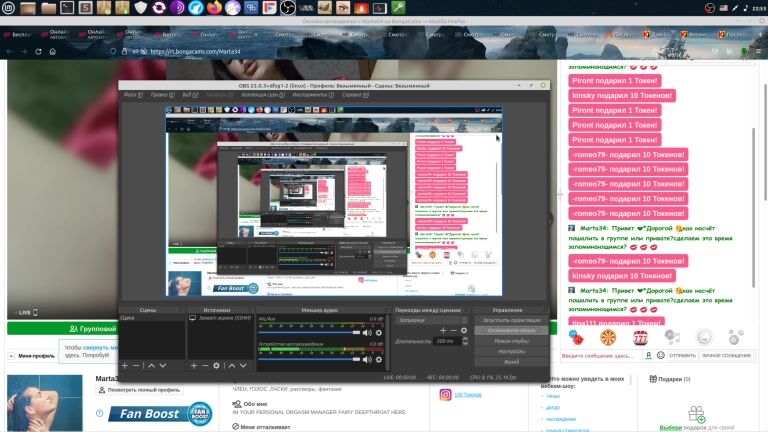The height and width of the screenshot is (432, 768).
Task: Open the Инструменты menu in OBS
Action: [x=310, y=95]
